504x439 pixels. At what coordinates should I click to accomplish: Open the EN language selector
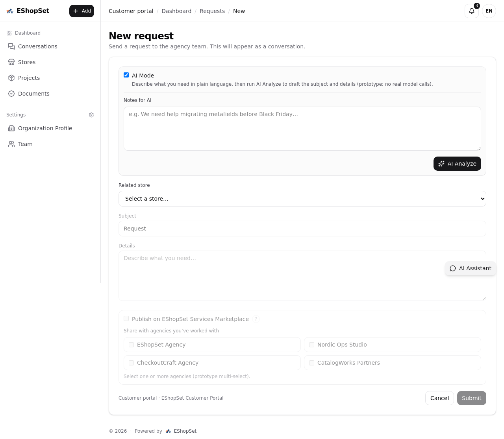click(x=489, y=11)
